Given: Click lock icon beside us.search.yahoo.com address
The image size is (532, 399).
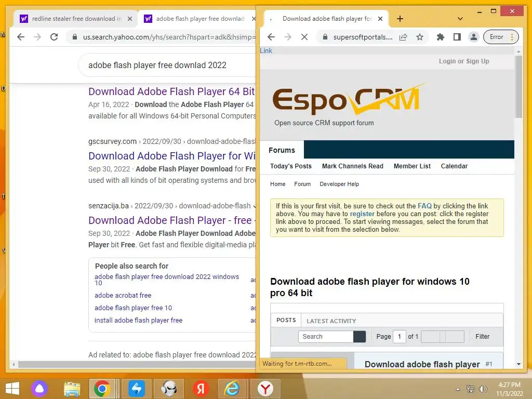Looking at the screenshot, I should click(x=75, y=37).
